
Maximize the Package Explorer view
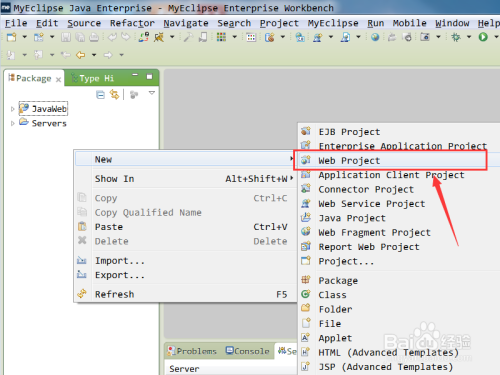coord(150,77)
